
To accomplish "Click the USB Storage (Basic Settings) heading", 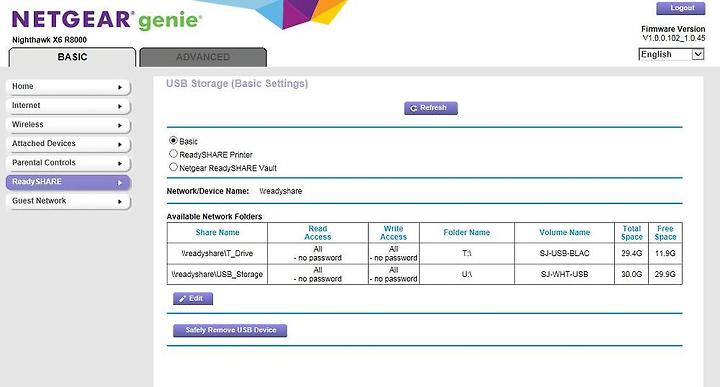I will pos(237,84).
